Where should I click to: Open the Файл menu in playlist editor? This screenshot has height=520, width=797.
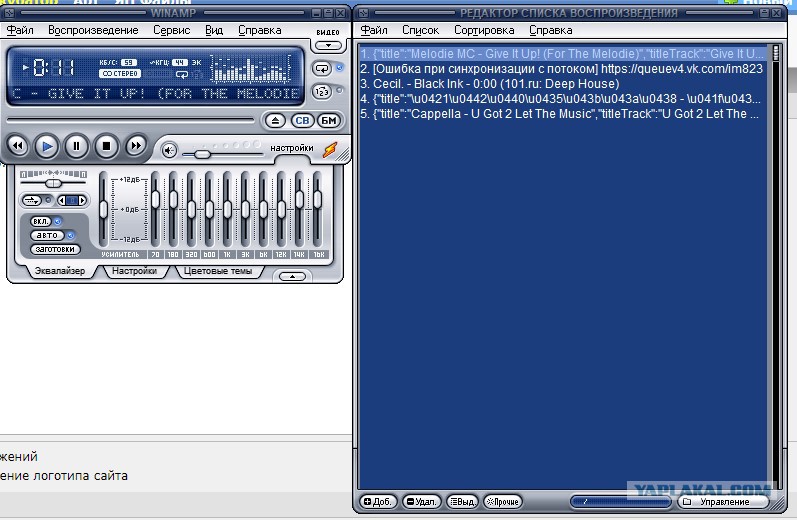(374, 30)
